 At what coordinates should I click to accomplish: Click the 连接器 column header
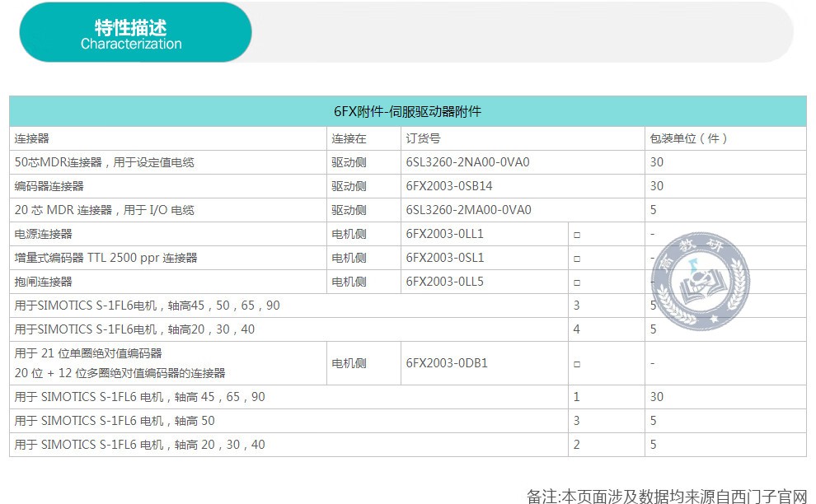tap(32, 139)
